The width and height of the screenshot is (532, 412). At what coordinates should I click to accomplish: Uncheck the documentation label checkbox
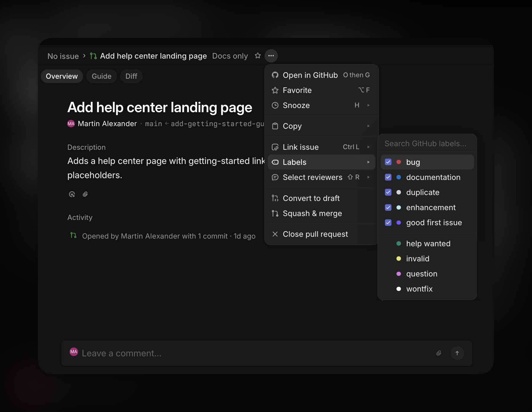(x=388, y=177)
